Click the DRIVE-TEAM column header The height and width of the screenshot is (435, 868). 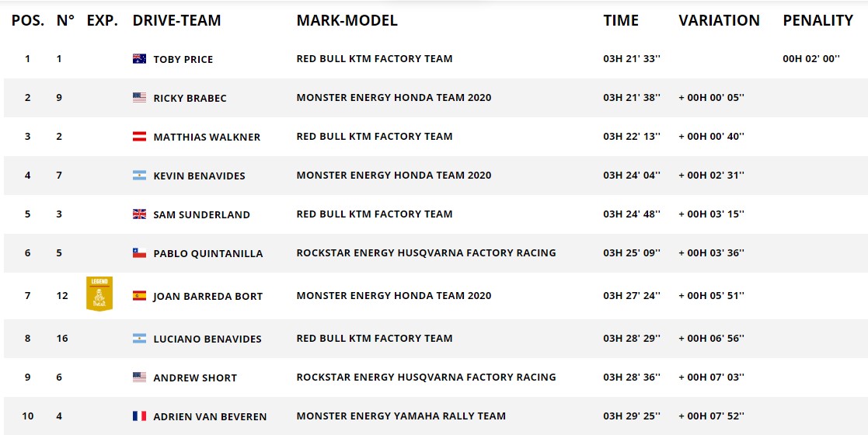176,20
